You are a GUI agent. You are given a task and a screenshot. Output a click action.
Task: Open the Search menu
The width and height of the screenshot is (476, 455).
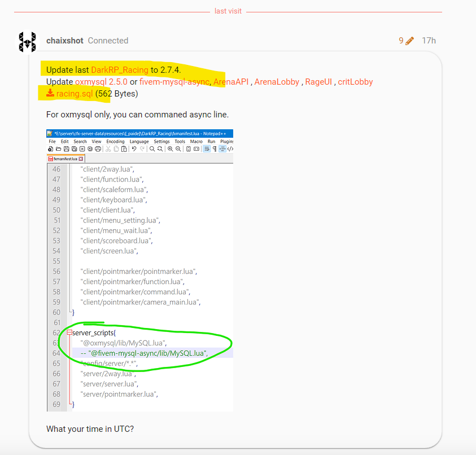80,142
